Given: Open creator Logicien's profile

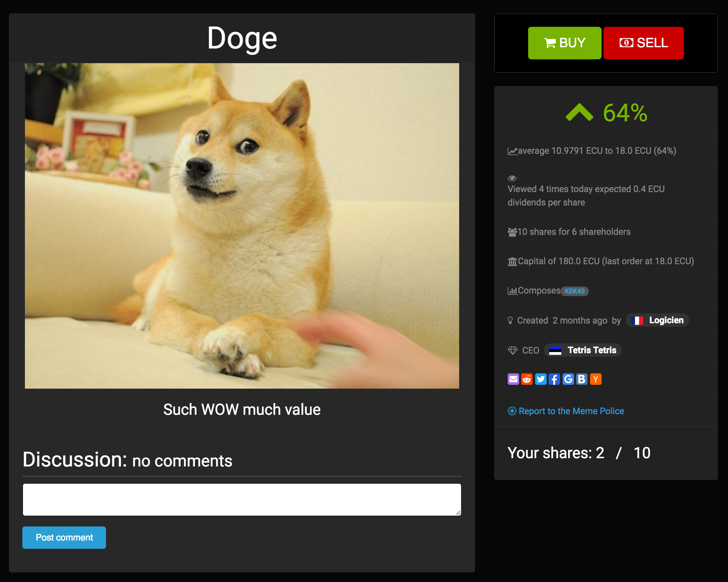Looking at the screenshot, I should coord(657,320).
